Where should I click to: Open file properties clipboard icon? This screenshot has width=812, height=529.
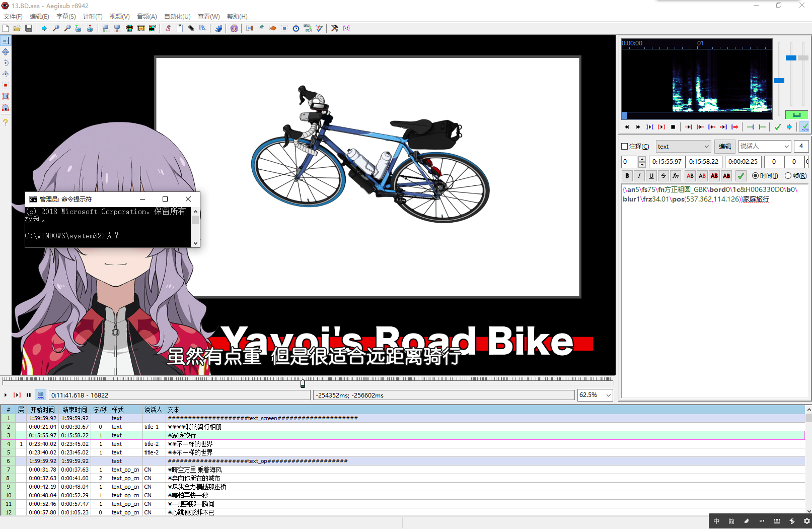pyautogui.click(x=180, y=28)
